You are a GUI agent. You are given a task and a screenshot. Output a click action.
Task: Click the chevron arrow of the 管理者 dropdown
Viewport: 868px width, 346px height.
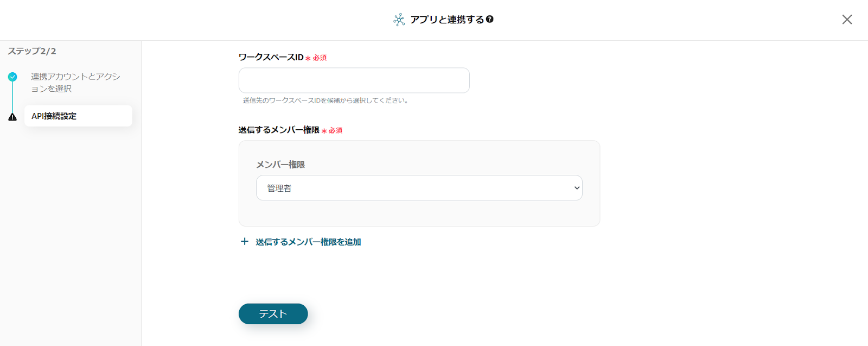(577, 188)
